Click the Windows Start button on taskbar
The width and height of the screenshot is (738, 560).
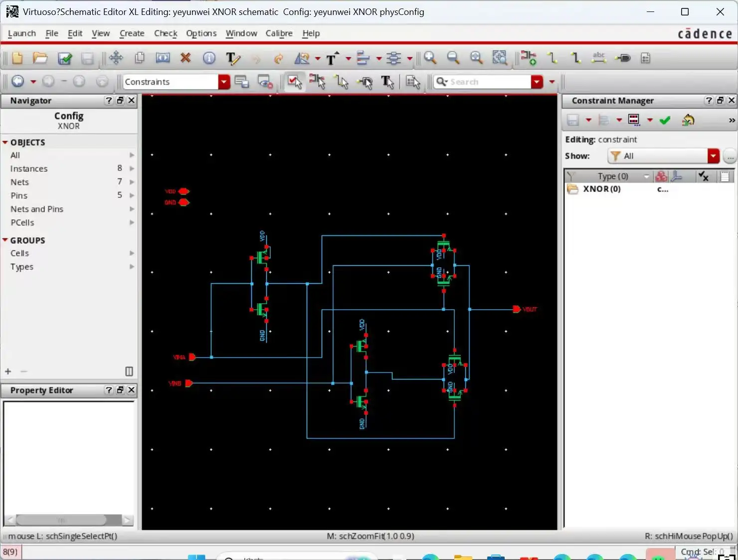(196, 557)
